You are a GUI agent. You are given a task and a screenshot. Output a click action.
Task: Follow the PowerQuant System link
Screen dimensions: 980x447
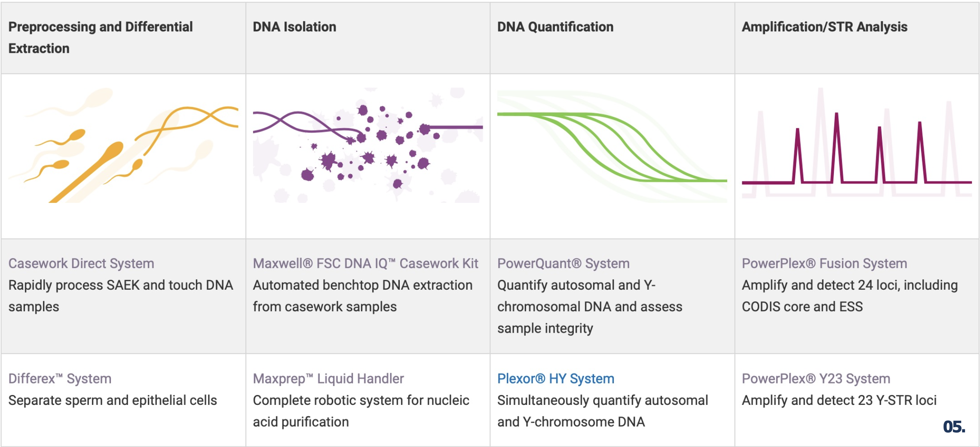pos(563,263)
